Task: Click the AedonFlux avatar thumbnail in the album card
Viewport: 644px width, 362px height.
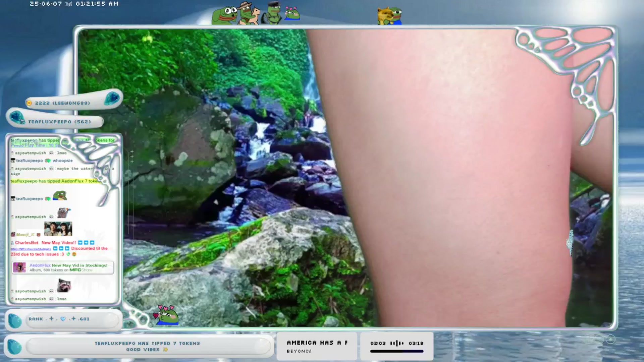Action: click(x=19, y=267)
